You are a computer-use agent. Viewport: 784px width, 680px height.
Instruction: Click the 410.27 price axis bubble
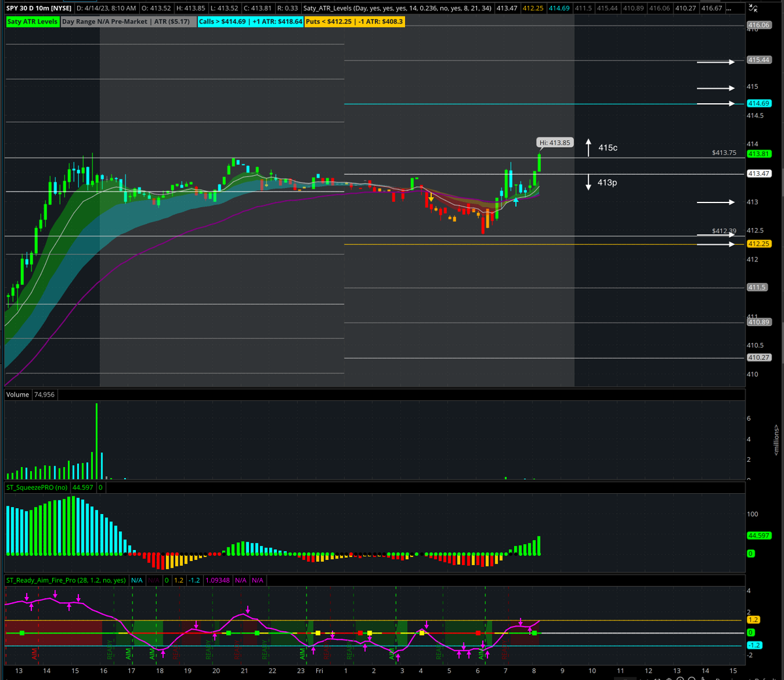click(759, 358)
